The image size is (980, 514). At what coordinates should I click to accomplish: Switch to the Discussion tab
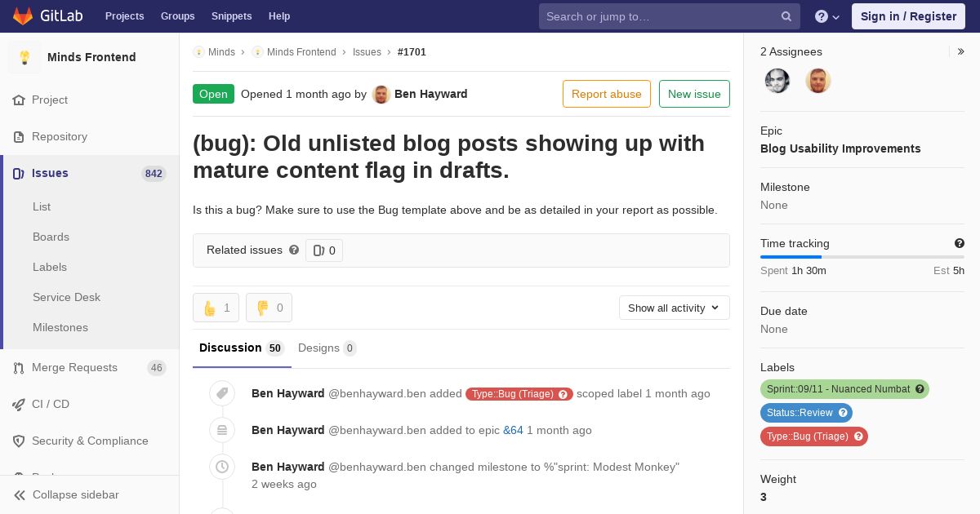242,348
